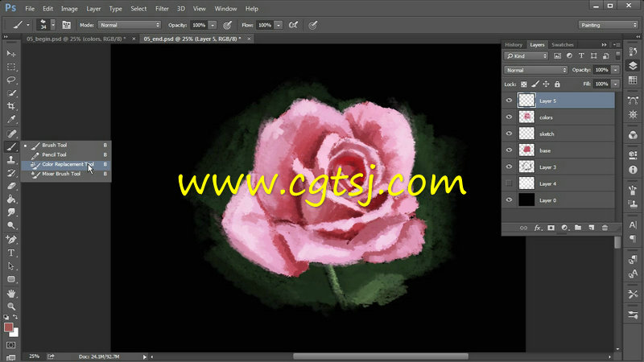Toggle lock all layer button
The height and width of the screenshot is (362, 644).
[x=557, y=84]
